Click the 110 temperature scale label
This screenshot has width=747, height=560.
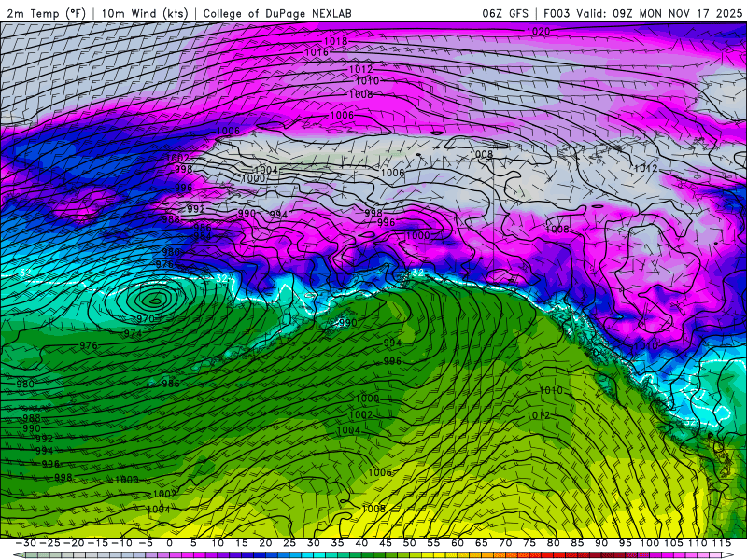698,543
